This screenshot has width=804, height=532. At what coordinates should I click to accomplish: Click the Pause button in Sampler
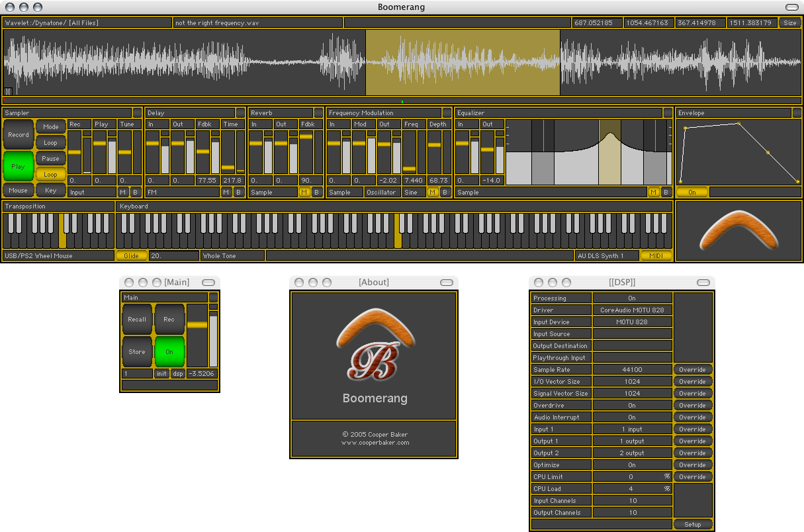click(x=51, y=159)
